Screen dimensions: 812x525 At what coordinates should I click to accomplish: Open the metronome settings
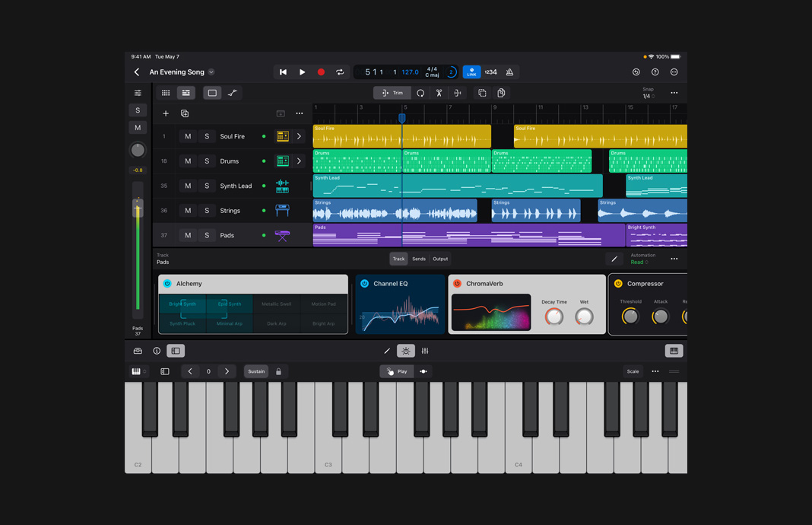click(509, 72)
